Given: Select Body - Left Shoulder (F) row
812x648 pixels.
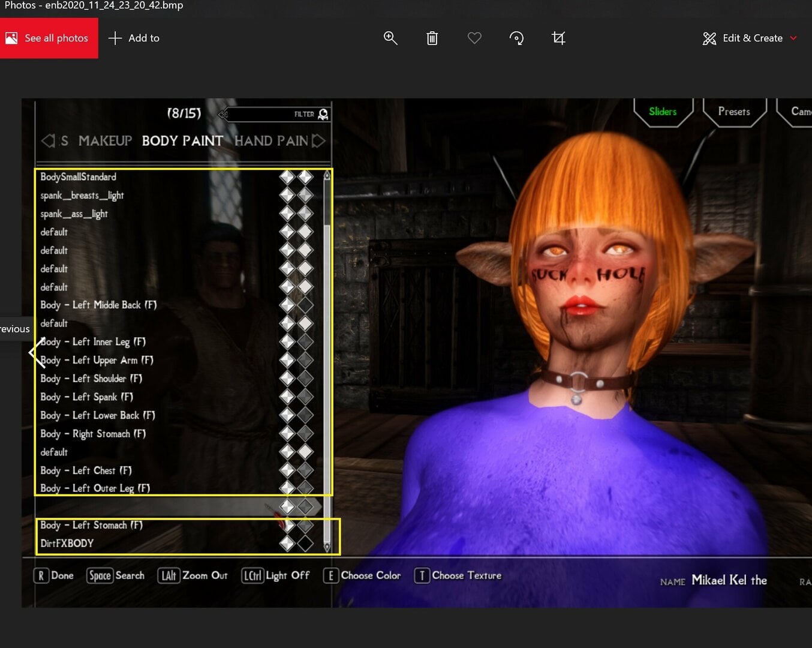Looking at the screenshot, I should tap(180, 379).
